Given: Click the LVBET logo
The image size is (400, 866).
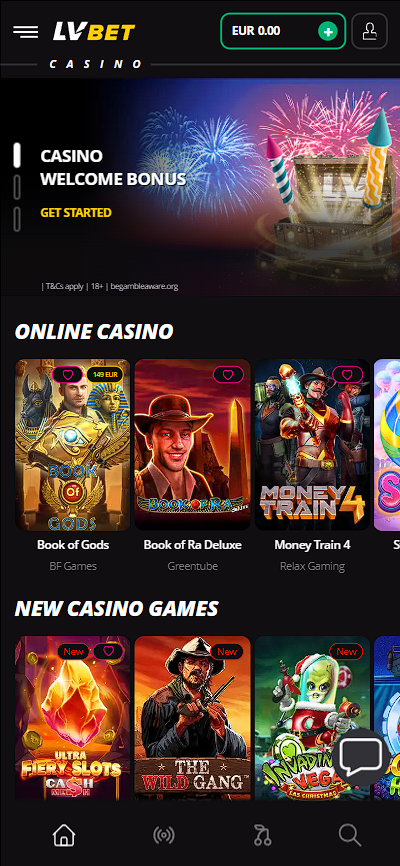Looking at the screenshot, I should (x=94, y=31).
